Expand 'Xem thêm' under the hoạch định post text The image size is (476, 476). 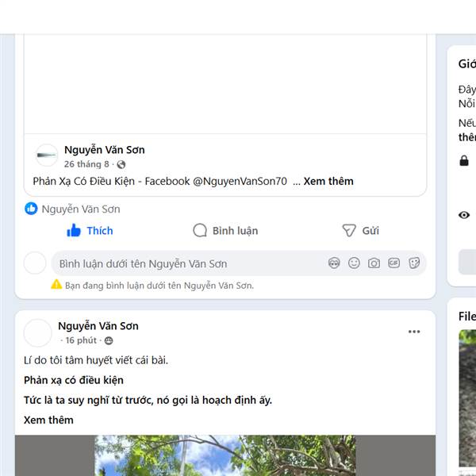point(48,420)
